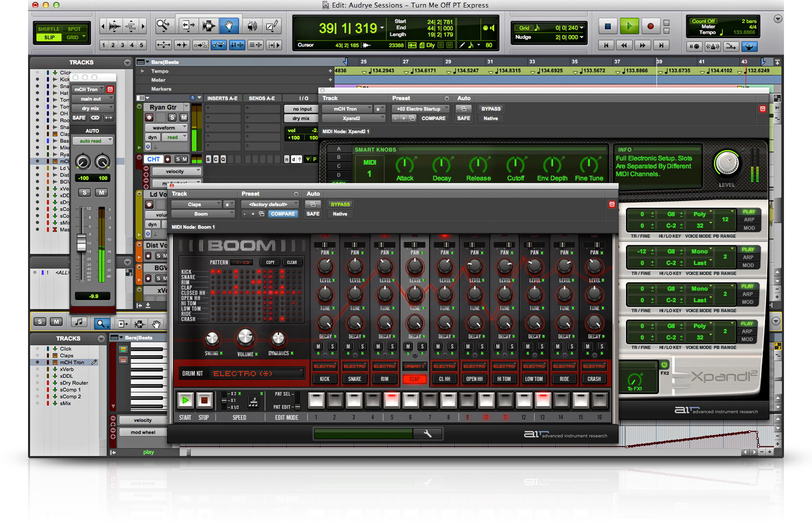Select the KICK instrument pad in Boom
The height and width of the screenshot is (524, 812).
coord(325,379)
